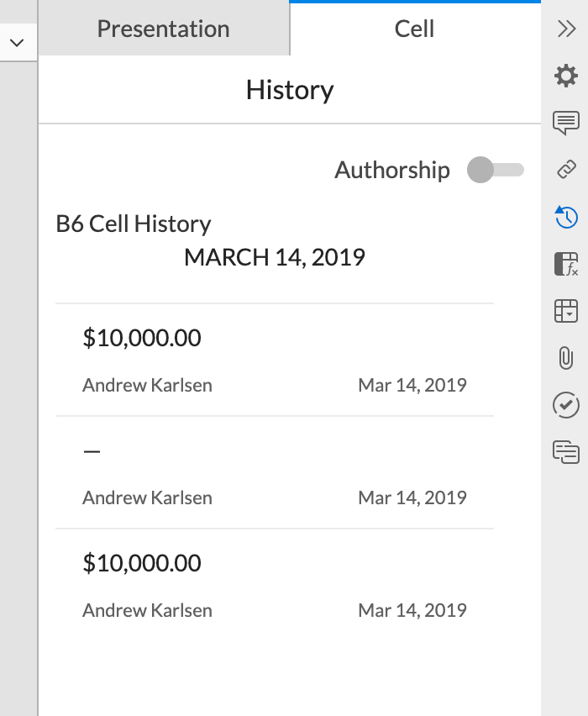Screen dimensions: 588x716
Task: Open the stacked cards icon panel
Action: pos(566,452)
